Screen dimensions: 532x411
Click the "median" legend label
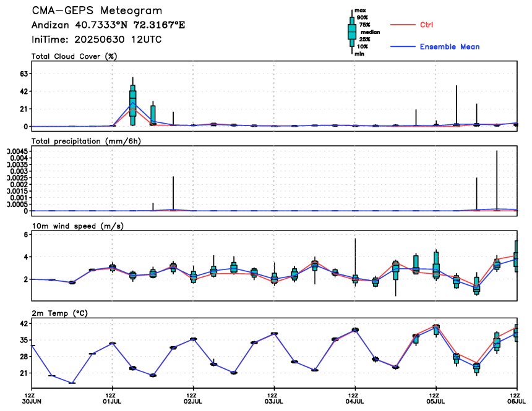click(x=370, y=32)
